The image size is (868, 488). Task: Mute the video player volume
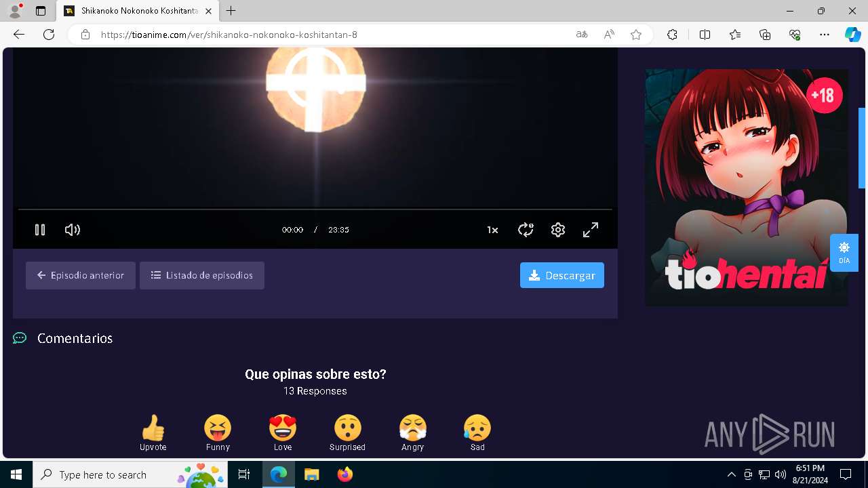(x=73, y=230)
